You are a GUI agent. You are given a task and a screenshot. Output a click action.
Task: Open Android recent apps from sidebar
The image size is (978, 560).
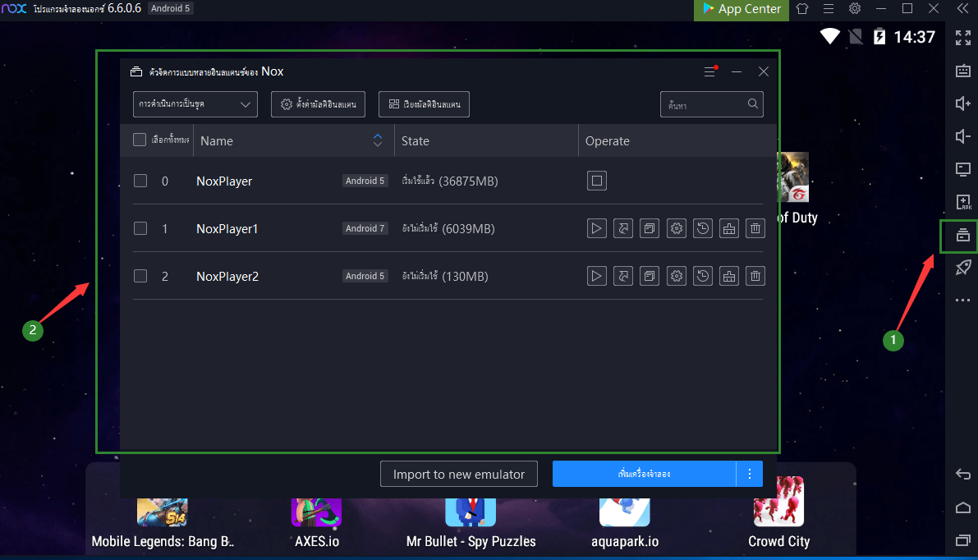(x=962, y=540)
